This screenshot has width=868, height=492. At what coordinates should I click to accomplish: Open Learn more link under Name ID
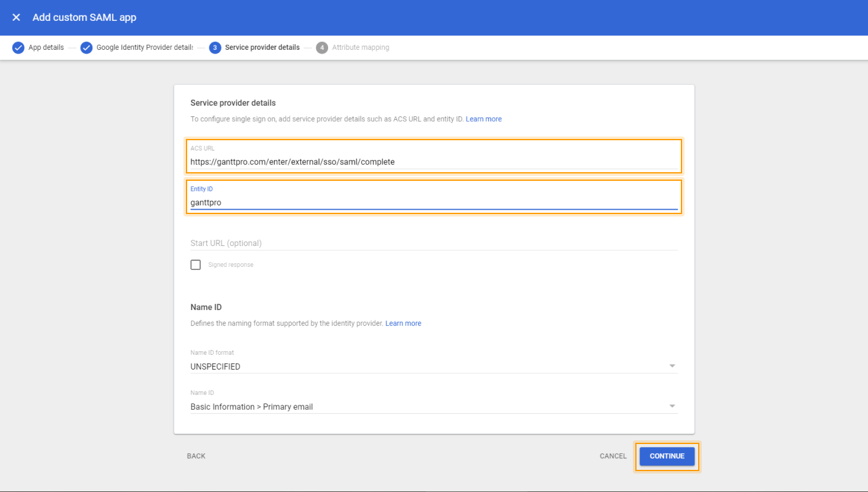[x=403, y=323]
